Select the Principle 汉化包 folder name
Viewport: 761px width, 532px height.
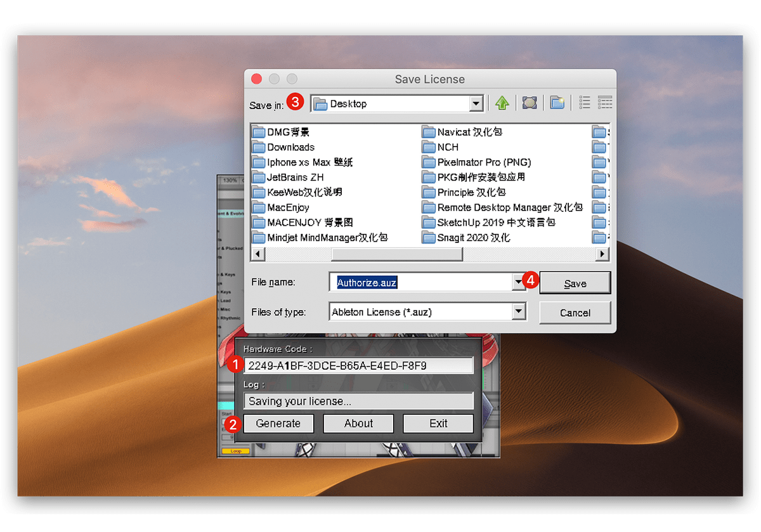coord(471,192)
